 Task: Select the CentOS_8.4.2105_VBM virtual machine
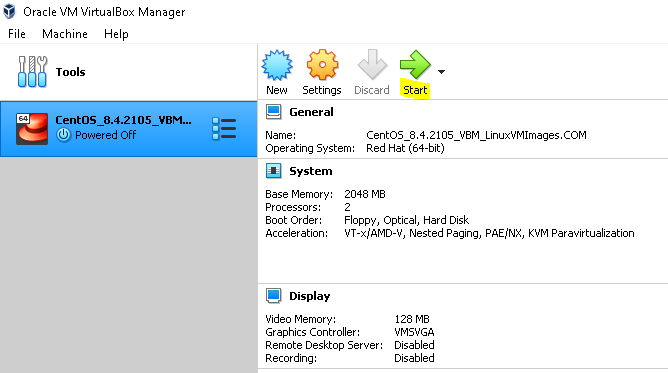(128, 129)
